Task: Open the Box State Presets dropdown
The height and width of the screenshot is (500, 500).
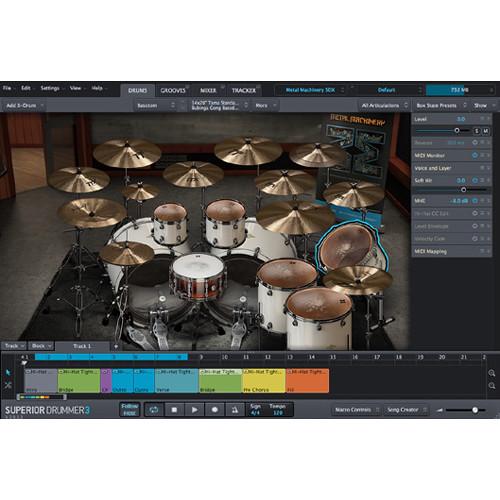Action: pos(441,105)
